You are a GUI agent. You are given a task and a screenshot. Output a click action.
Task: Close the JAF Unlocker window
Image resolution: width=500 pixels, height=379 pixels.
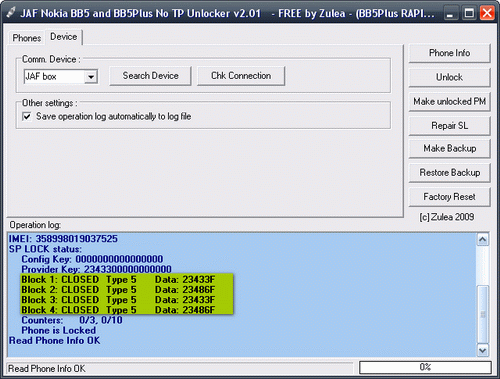[x=487, y=13]
